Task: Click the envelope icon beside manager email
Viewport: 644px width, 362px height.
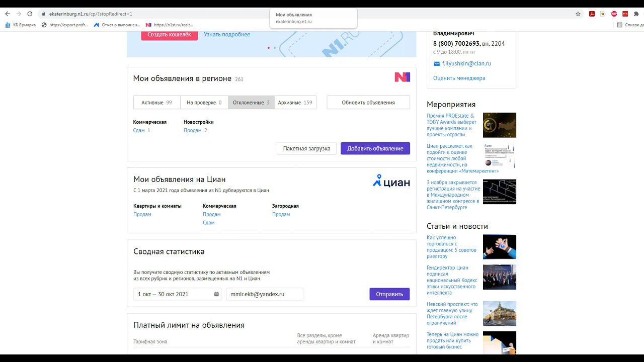Action: point(437,64)
